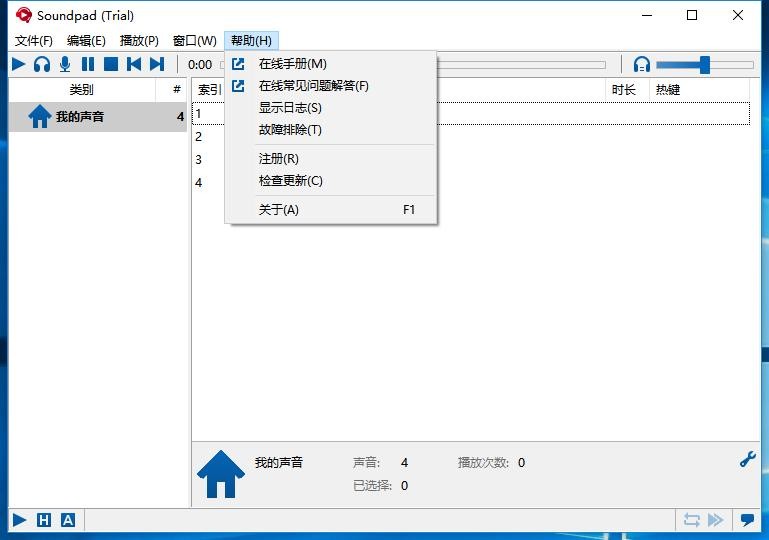Click the 播放次数 play count label
Screen dimensions: 769x540
(483, 463)
